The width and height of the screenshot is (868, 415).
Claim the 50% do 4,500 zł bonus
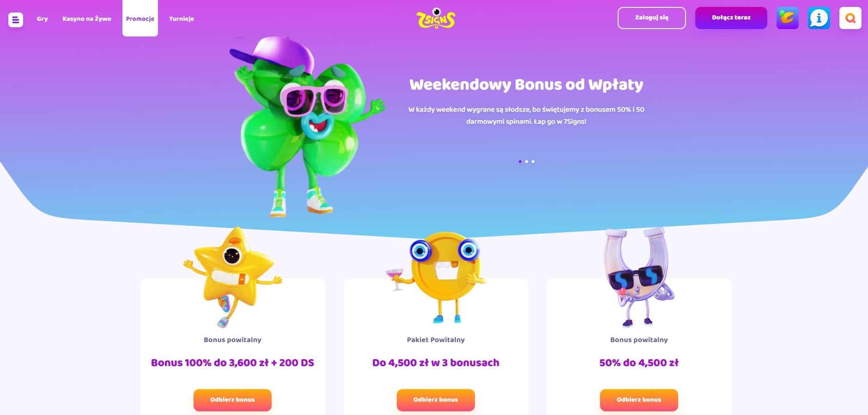(639, 400)
